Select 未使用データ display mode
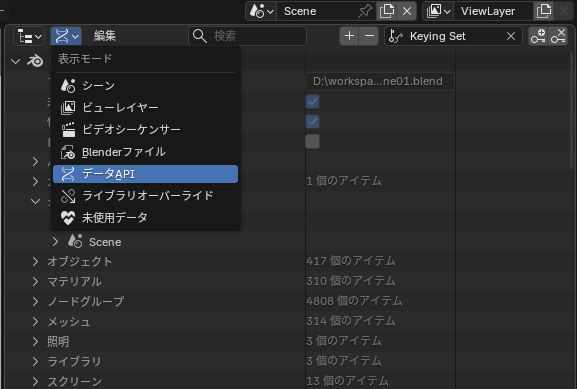Viewport: 577px width, 389px height. coord(145,218)
